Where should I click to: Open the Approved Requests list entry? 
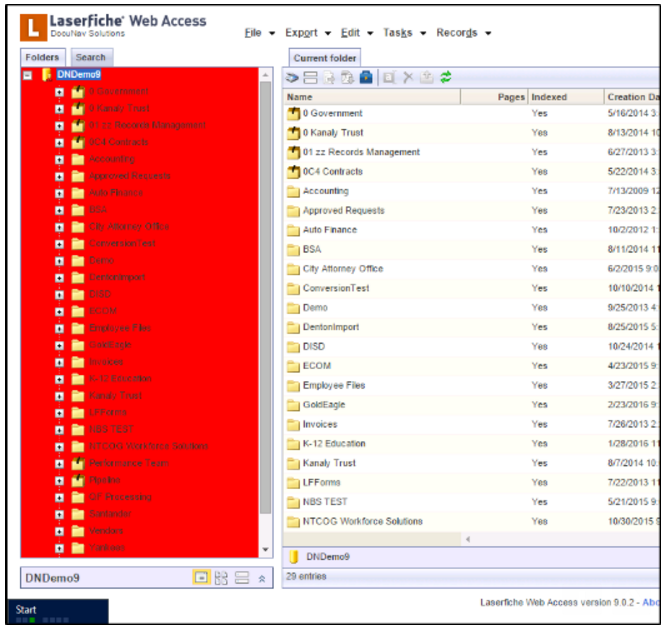click(x=344, y=210)
